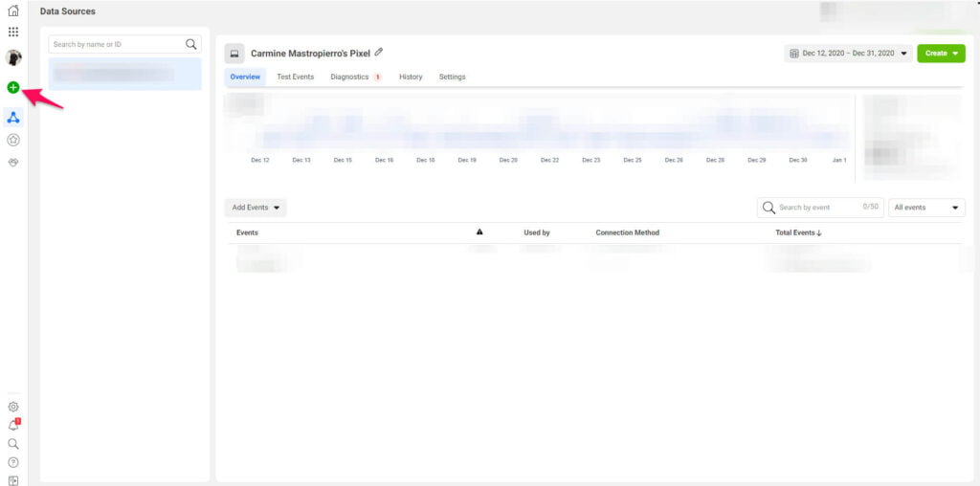Sort by the Total Events column header
The width and height of the screenshot is (980, 486).
799,232
